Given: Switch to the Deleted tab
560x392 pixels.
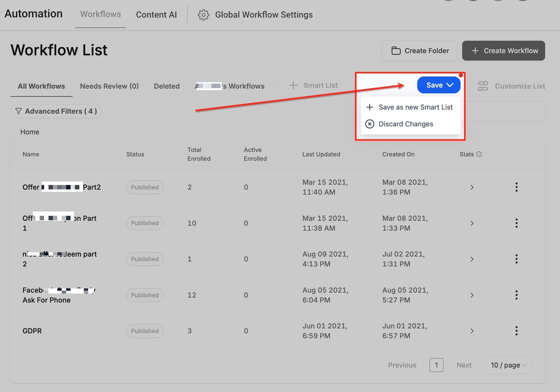Looking at the screenshot, I should pyautogui.click(x=166, y=86).
